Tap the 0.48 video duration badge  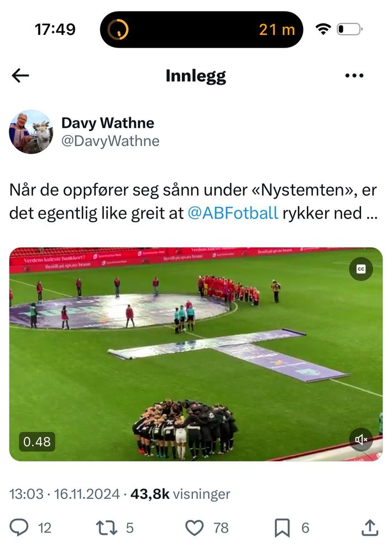[x=37, y=441]
